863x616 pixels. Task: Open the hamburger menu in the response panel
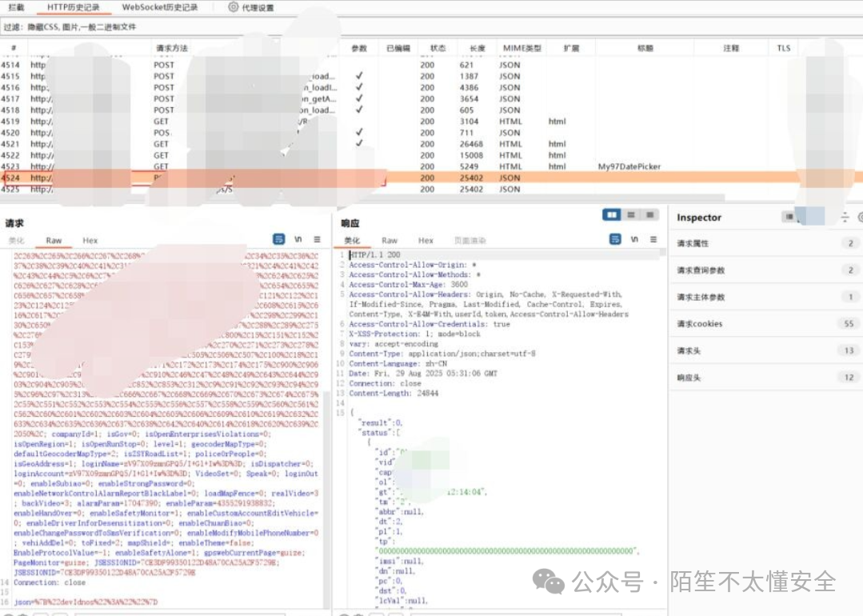tap(653, 238)
